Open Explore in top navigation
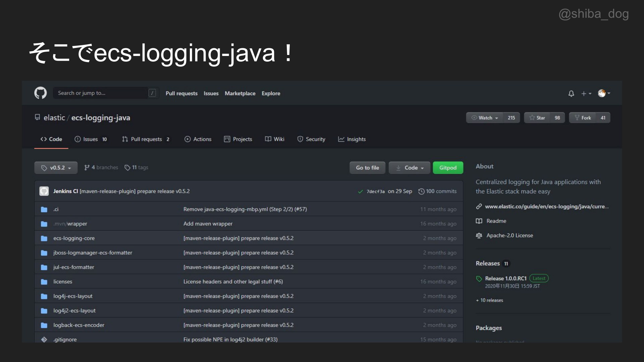 (271, 93)
